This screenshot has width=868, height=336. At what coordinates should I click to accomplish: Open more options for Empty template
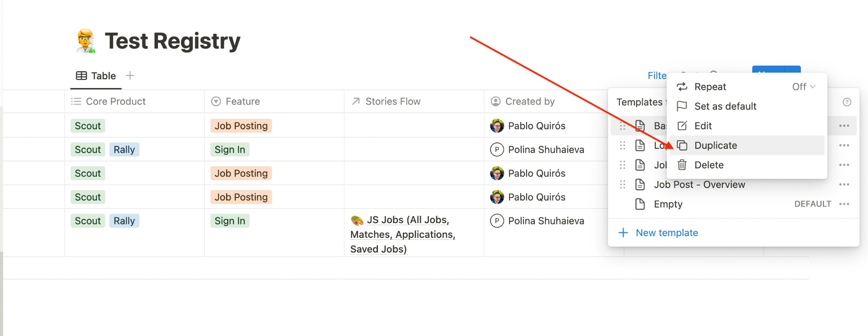coord(844,204)
